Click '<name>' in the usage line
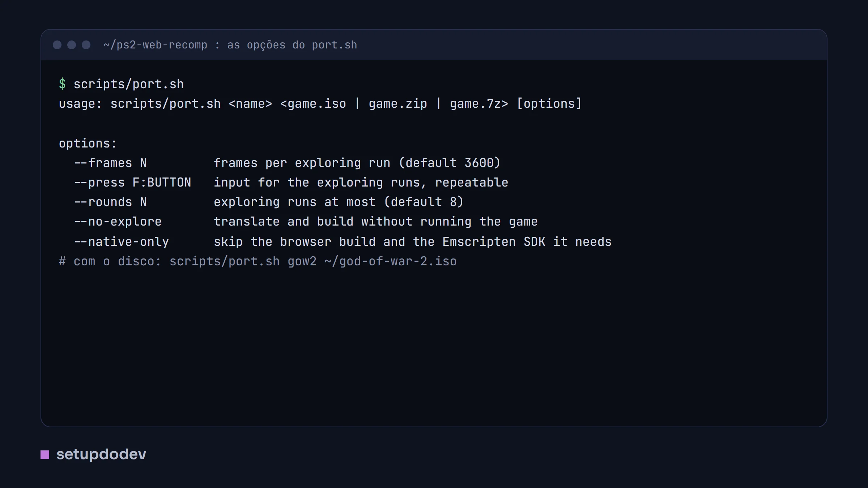 [250, 104]
